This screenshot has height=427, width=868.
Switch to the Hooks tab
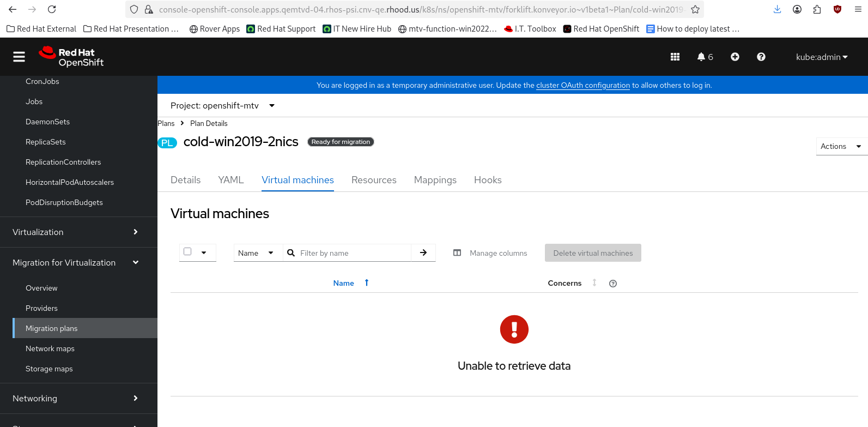pyautogui.click(x=488, y=180)
